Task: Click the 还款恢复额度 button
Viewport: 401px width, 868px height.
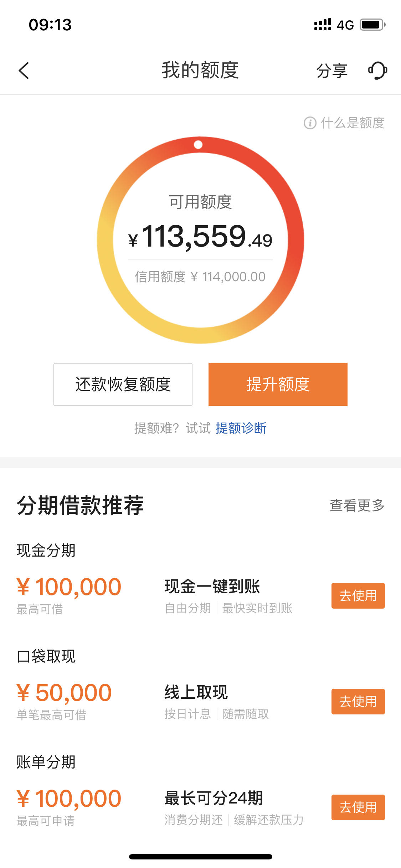Action: click(123, 384)
